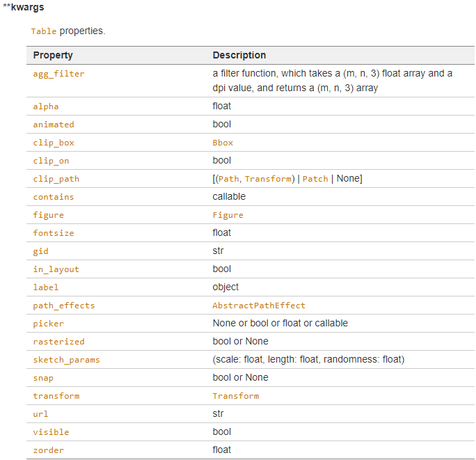476x460 pixels.
Task: Open the visible property link
Action: (51, 432)
